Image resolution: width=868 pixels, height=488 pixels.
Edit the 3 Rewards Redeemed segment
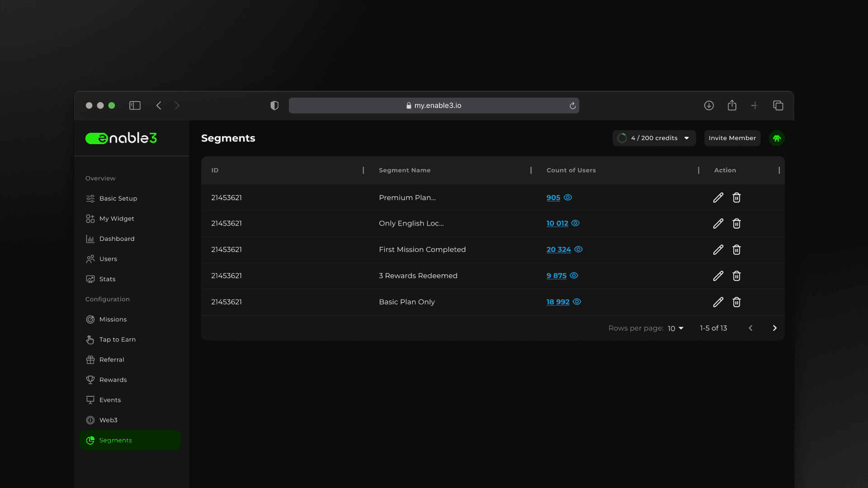pyautogui.click(x=718, y=276)
